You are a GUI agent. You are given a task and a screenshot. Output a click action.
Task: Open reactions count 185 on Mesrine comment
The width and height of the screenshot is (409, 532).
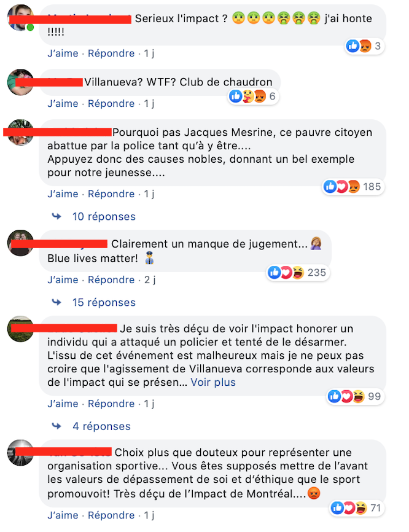[x=353, y=187]
